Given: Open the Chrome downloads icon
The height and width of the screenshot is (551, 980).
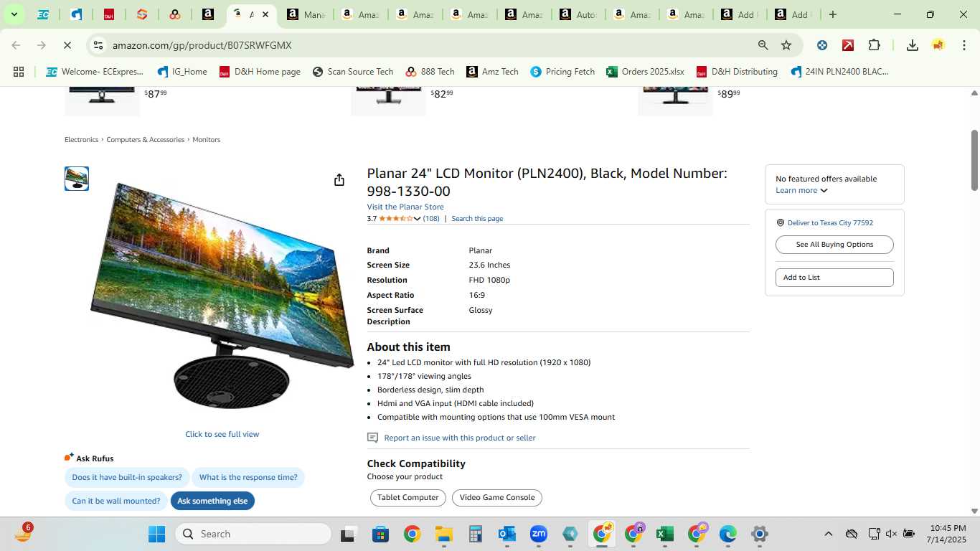Looking at the screenshot, I should pyautogui.click(x=912, y=45).
